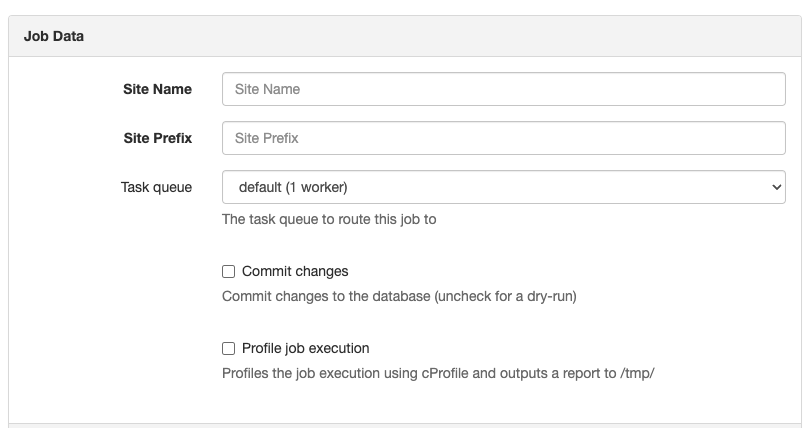Toggle profiling via 'Profile job execution' label
The image size is (812, 428).
pyautogui.click(x=306, y=348)
